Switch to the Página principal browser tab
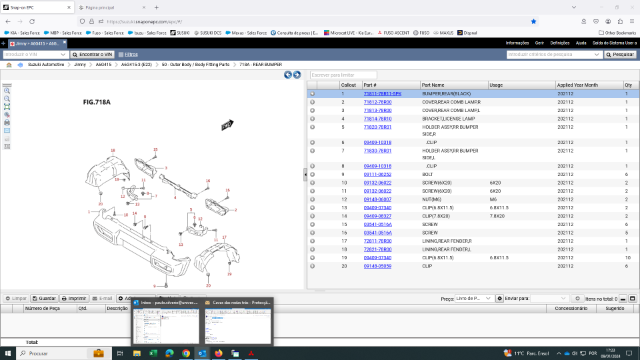Image resolution: width=640 pixels, height=360 pixels. [x=111, y=7]
